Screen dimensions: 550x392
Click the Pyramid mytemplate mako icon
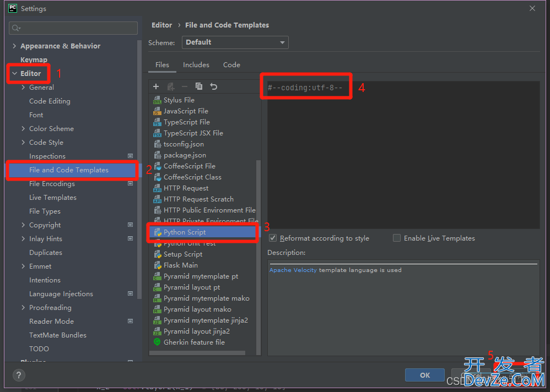click(157, 298)
